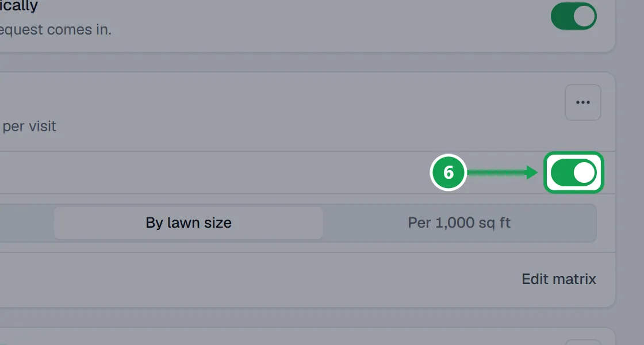644x345 pixels.
Task: Click the empty row left of step 6
Action: click(213, 172)
